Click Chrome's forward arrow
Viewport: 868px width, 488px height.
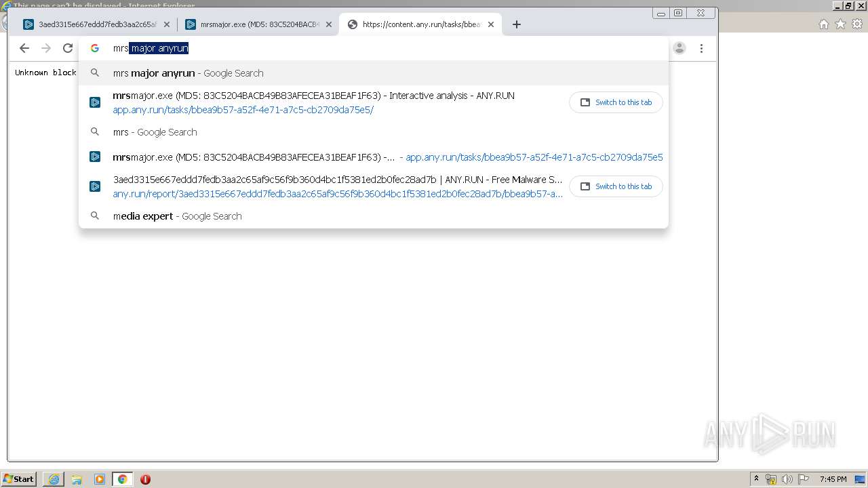46,48
